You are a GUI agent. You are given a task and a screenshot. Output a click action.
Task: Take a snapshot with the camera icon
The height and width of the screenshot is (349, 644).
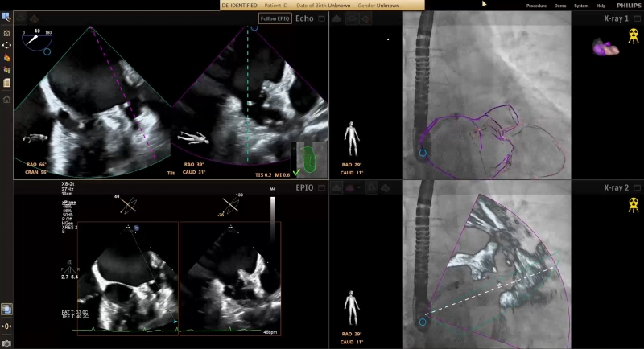point(6,343)
